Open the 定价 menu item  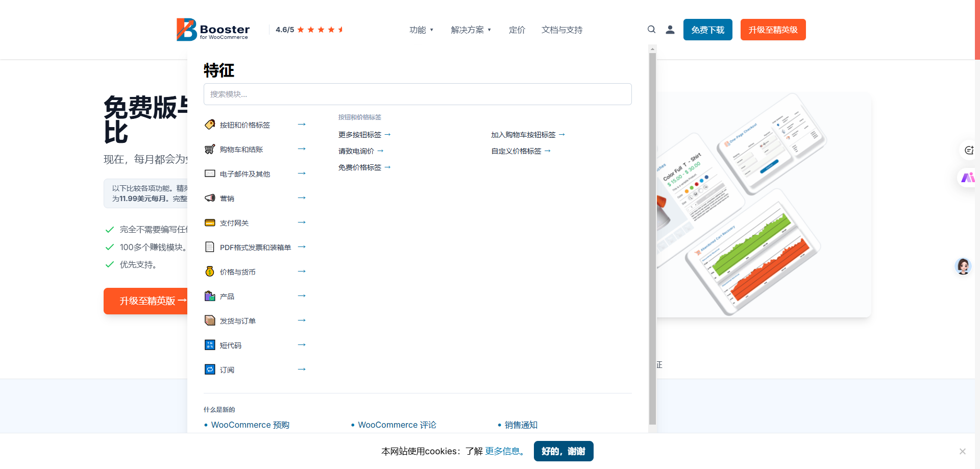tap(517, 30)
